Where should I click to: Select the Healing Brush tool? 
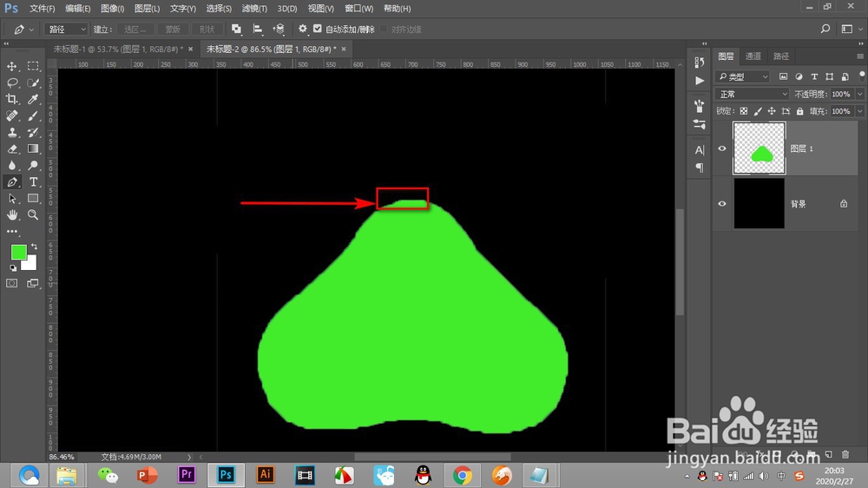click(x=11, y=115)
